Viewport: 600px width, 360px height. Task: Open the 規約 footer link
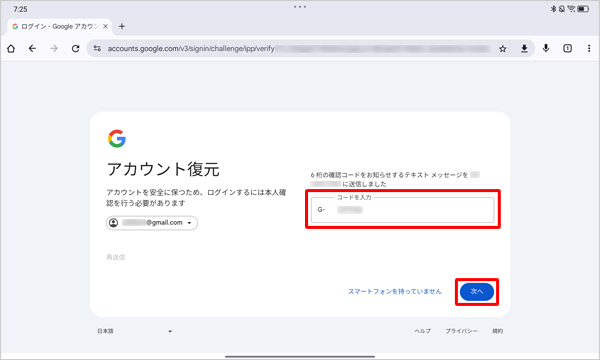coord(497,331)
